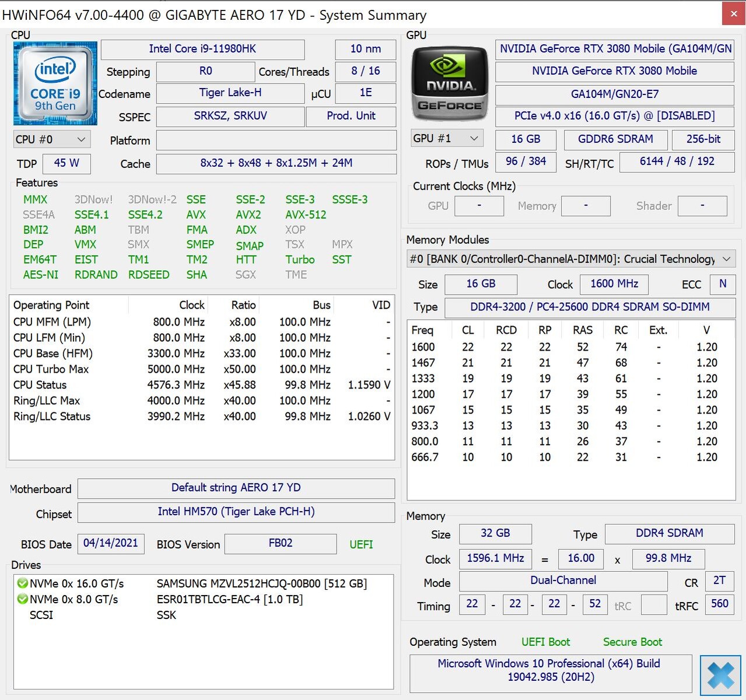Click the AES-NI feature label
Viewport: 746px width, 700px height.
pyautogui.click(x=41, y=275)
